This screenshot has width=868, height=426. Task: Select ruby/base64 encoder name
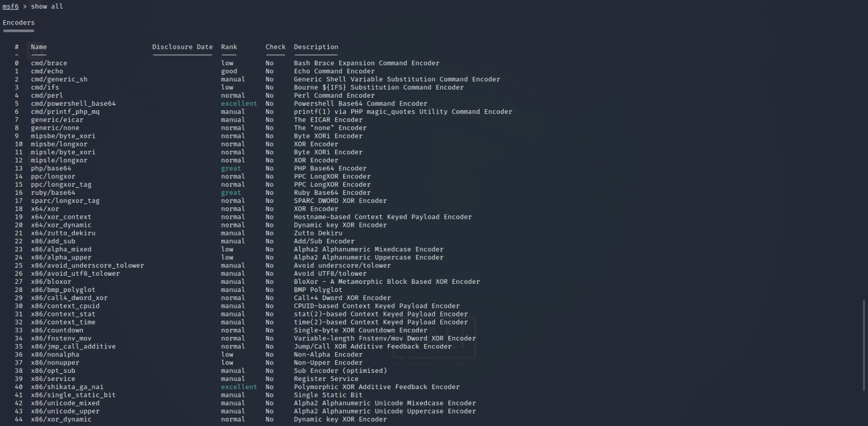(x=53, y=193)
